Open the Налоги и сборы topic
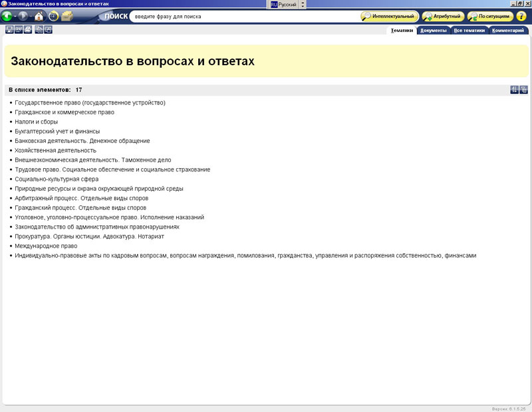532x412 pixels. [37, 122]
